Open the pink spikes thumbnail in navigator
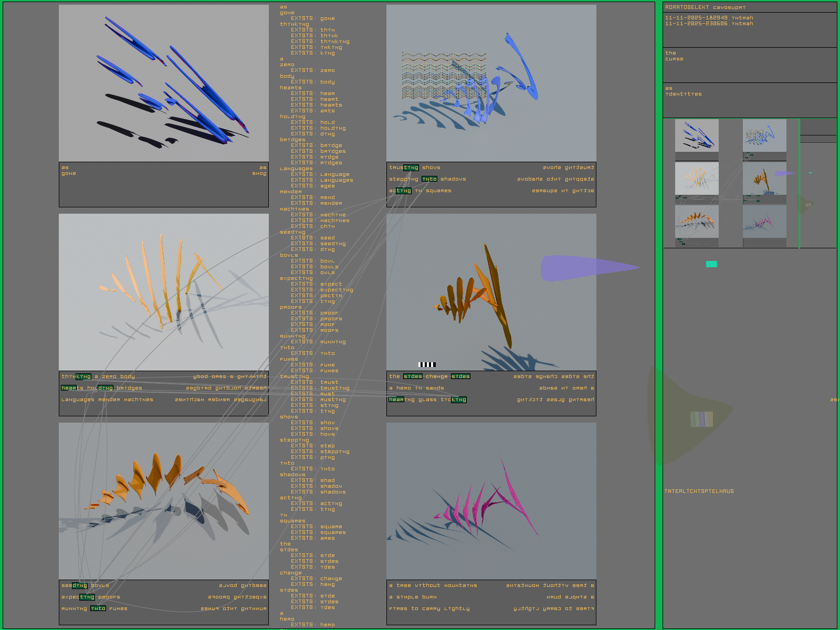Screen dimensions: 840x630 pyautogui.click(x=764, y=221)
